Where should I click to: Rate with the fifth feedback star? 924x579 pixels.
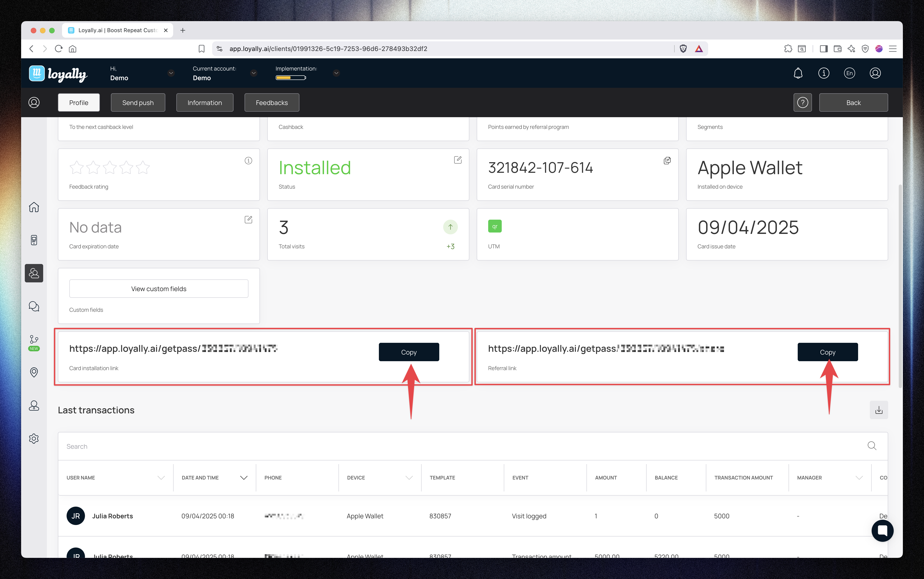click(143, 168)
